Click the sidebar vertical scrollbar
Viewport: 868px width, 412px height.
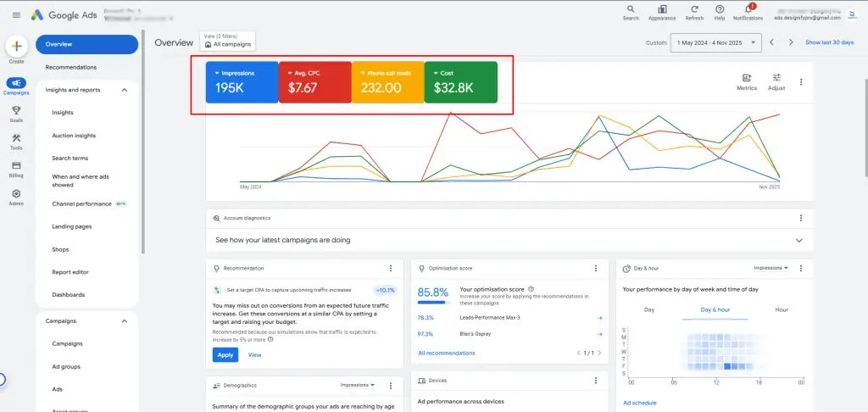[143, 143]
